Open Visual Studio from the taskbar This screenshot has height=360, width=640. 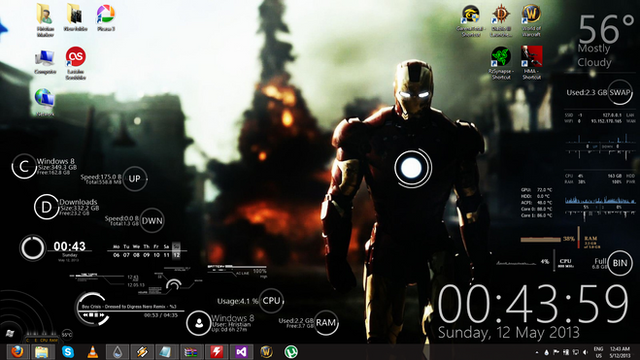[241, 352]
